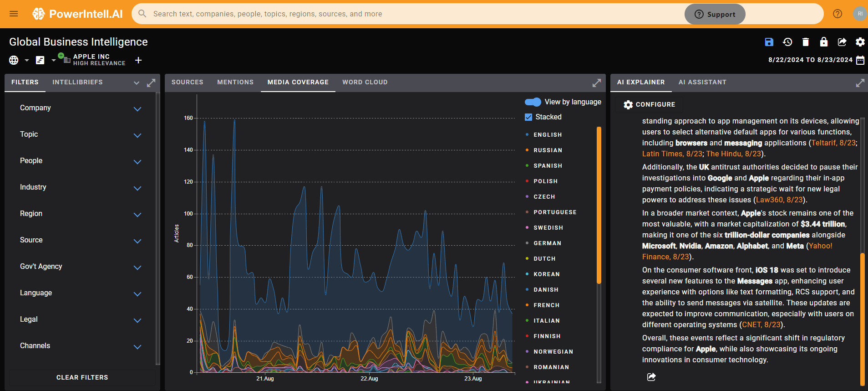Add a new query with plus icon
868x391 pixels.
click(x=138, y=60)
